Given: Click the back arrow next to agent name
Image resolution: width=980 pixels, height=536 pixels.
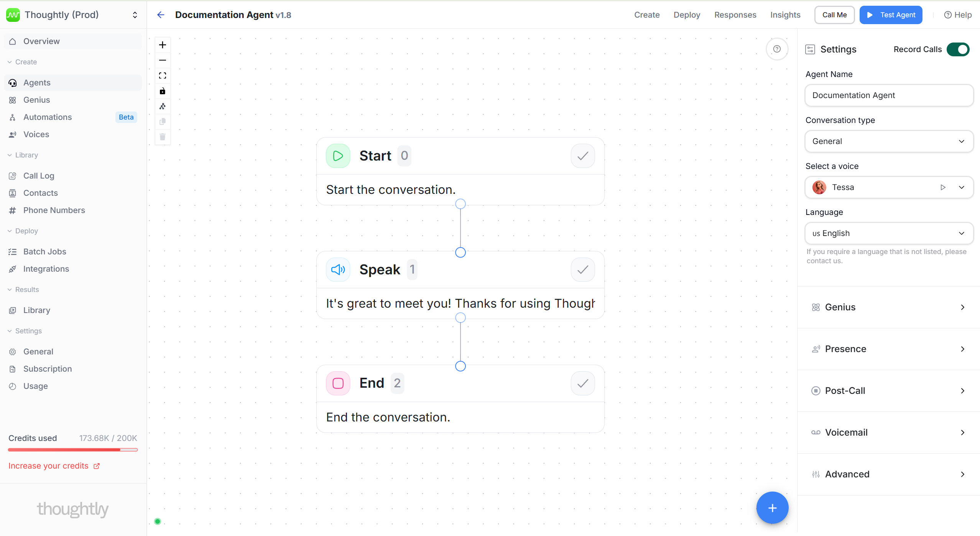Looking at the screenshot, I should [161, 15].
